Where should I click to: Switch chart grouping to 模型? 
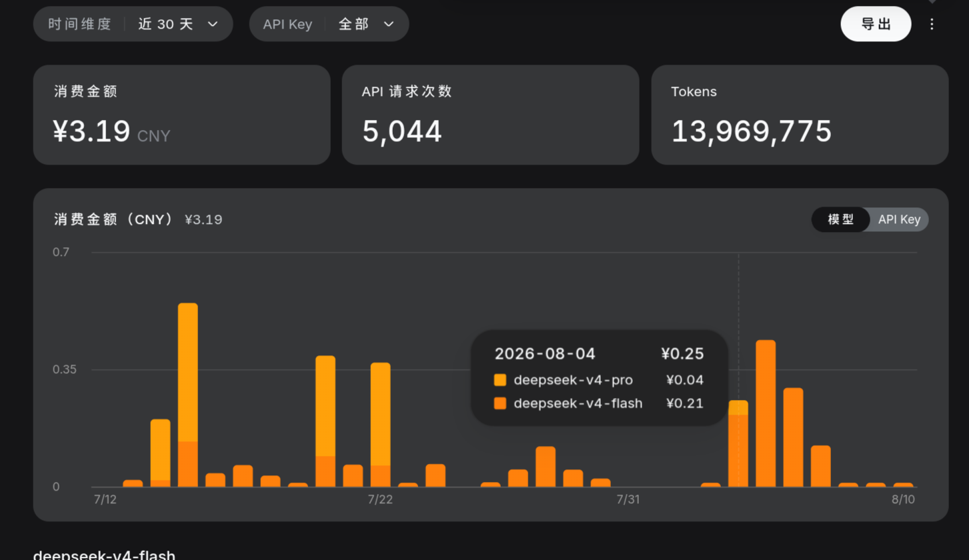click(840, 219)
